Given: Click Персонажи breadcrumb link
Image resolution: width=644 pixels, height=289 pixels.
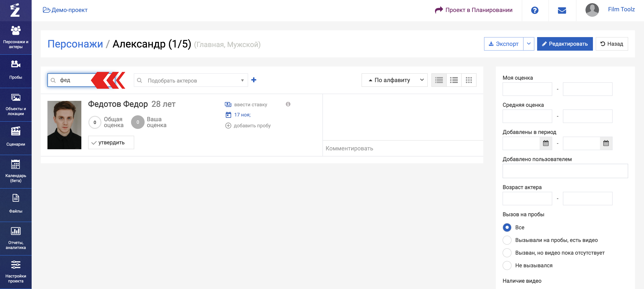Looking at the screenshot, I should point(75,44).
